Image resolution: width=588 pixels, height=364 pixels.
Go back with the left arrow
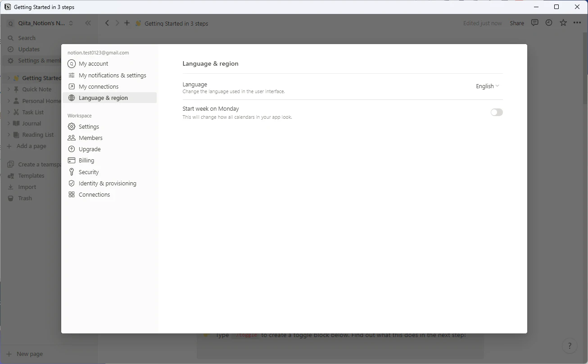(107, 23)
